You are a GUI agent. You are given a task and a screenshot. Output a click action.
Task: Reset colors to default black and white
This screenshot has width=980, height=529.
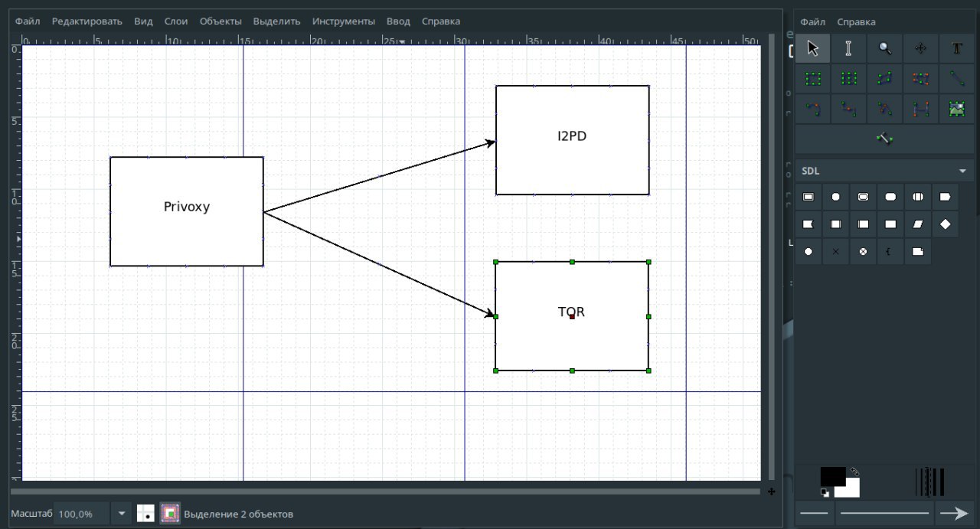click(x=825, y=492)
